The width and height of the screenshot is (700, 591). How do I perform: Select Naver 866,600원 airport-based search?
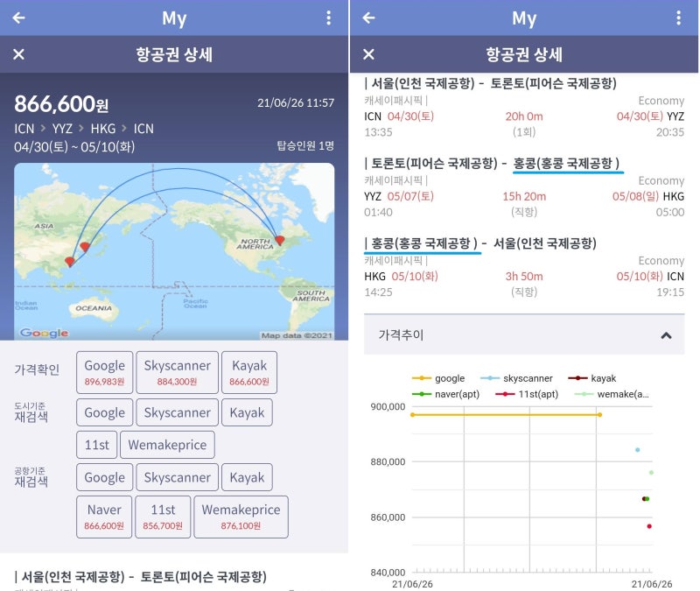[x=104, y=517]
